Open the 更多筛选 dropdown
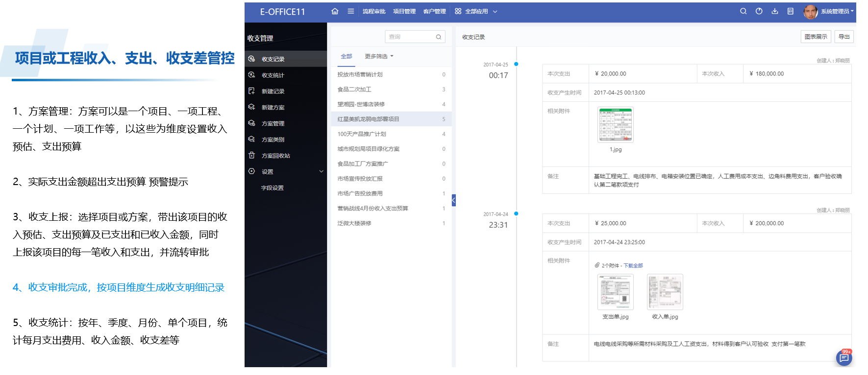Screen dimensions: 868x375 pos(379,56)
